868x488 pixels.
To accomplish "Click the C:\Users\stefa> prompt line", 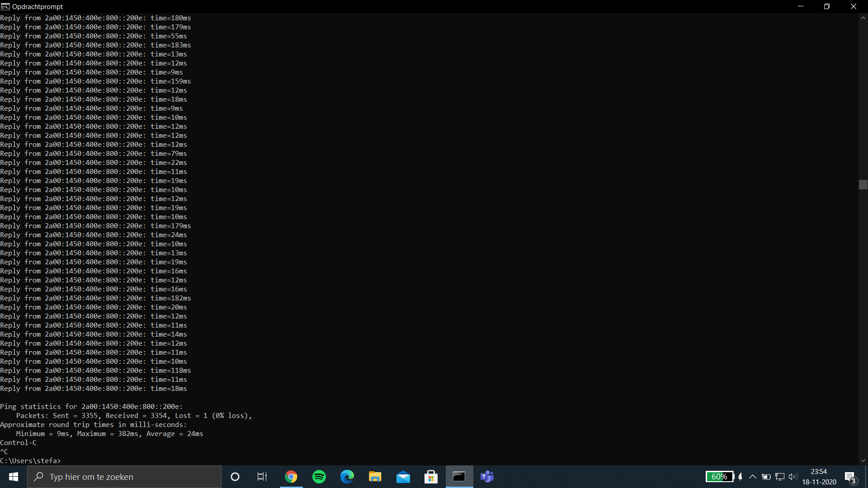I will [30, 461].
